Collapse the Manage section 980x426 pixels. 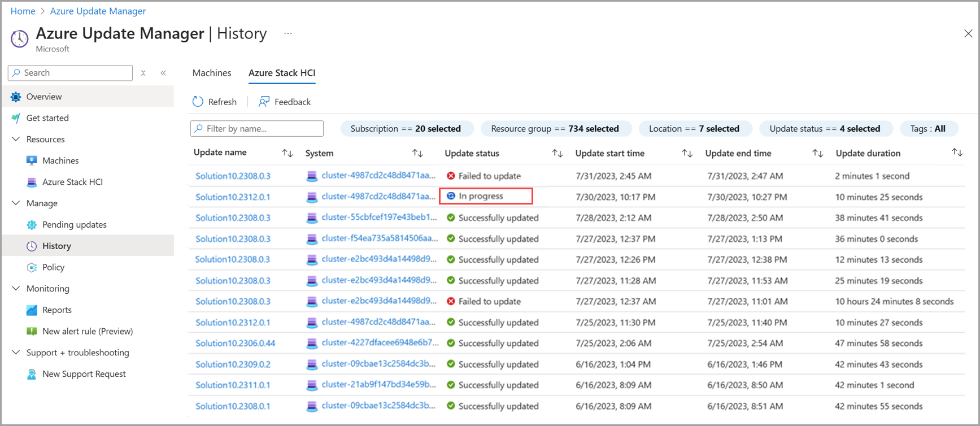(x=16, y=203)
